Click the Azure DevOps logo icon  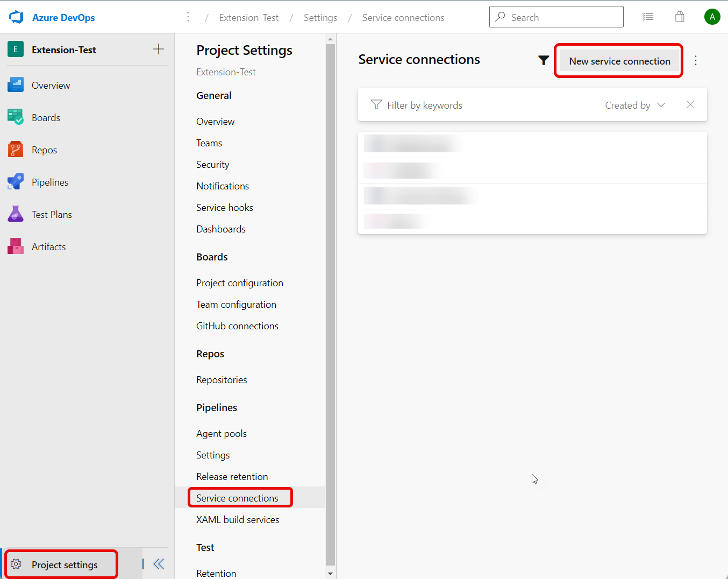(x=16, y=17)
